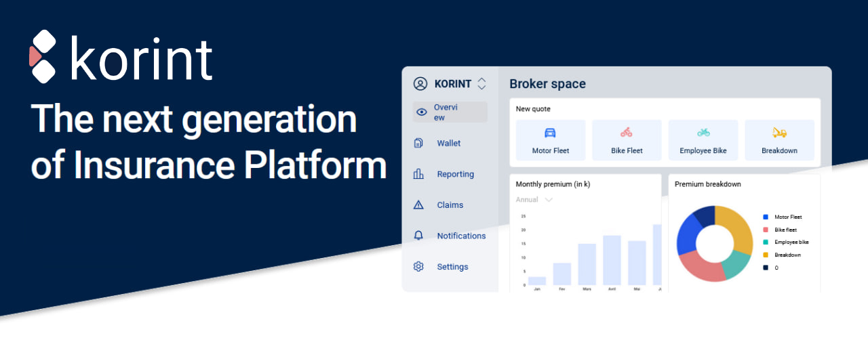Image resolution: width=868 pixels, height=361 pixels.
Task: Click the Employee Bike bicycle icon
Action: click(x=703, y=133)
